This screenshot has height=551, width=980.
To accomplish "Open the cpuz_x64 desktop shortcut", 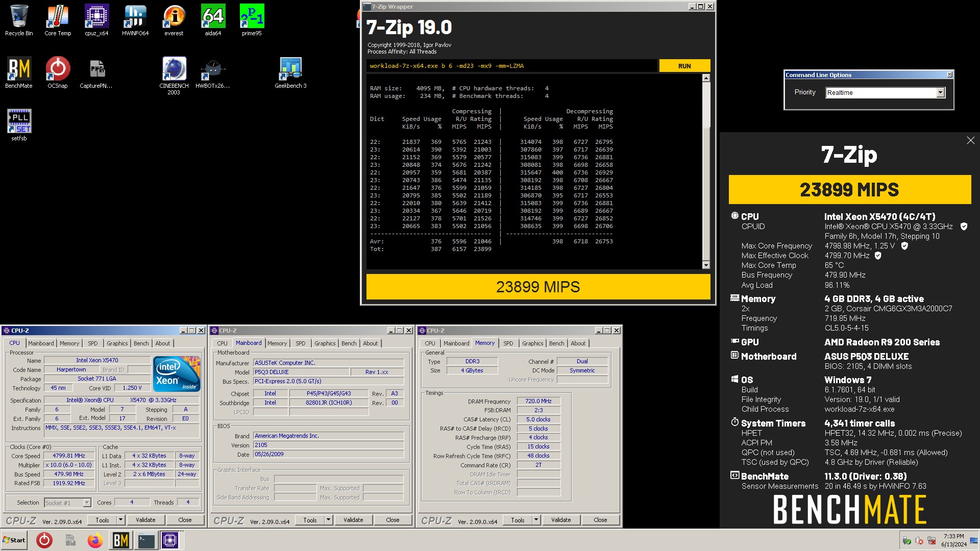I will pyautogui.click(x=96, y=20).
